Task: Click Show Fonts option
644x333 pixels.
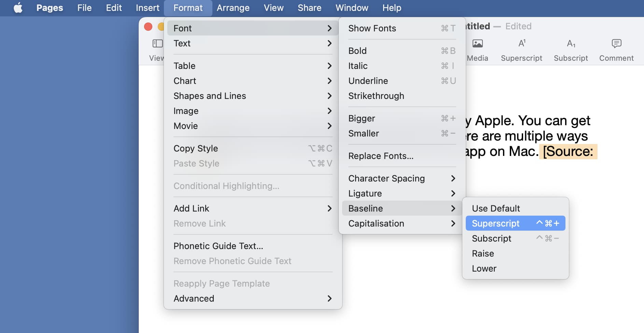Action: (402, 28)
